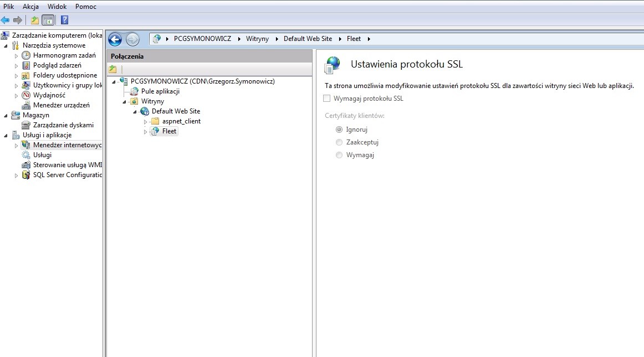Screen dimensions: 644x357
Task: Tick the Wymagaj protokołu SSL checkbox
Action: [x=327, y=99]
